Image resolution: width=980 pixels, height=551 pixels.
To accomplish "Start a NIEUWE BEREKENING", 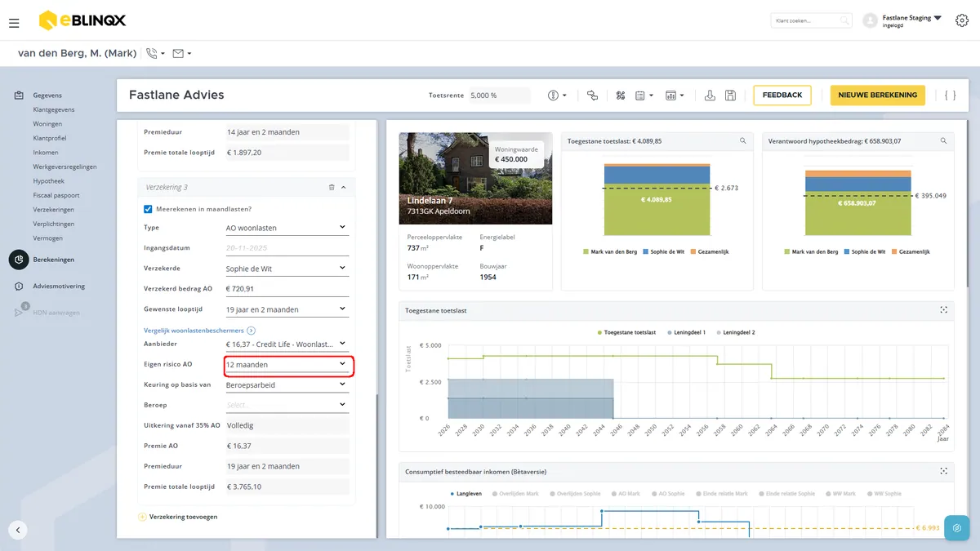I will pos(878,96).
